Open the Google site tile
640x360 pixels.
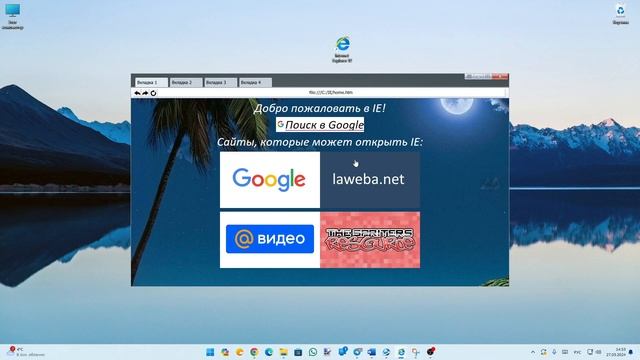270,180
